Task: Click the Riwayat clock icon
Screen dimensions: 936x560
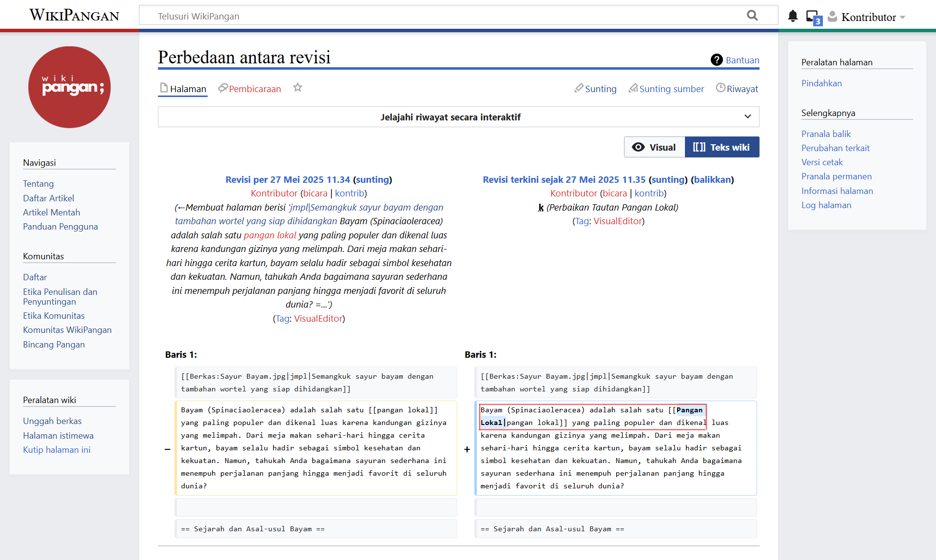Action: [x=721, y=88]
